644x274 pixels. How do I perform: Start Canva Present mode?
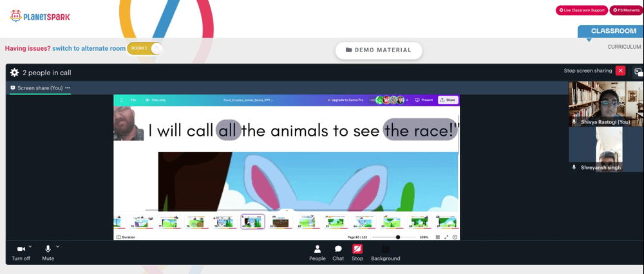[x=424, y=100]
